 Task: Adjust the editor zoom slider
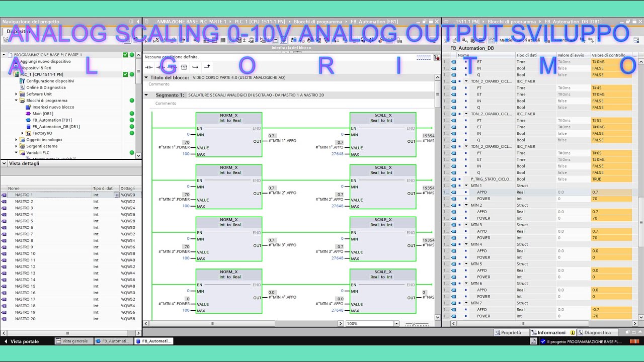point(414,324)
